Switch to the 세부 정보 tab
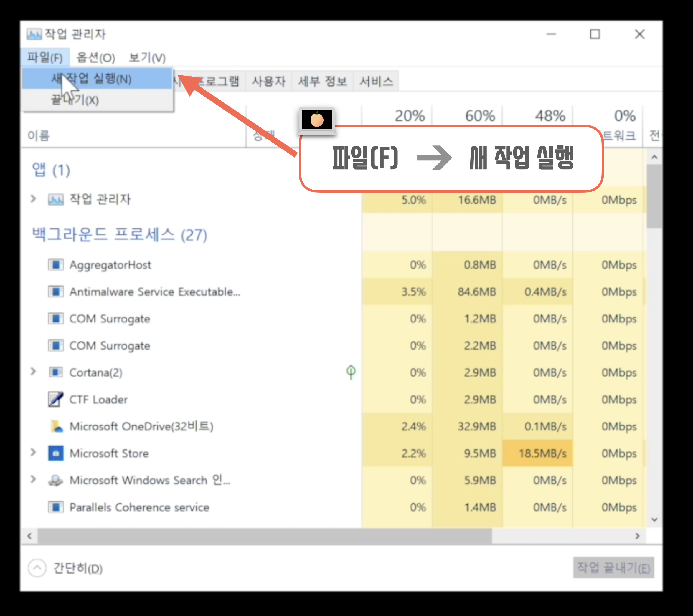The width and height of the screenshot is (693, 616). tap(322, 81)
